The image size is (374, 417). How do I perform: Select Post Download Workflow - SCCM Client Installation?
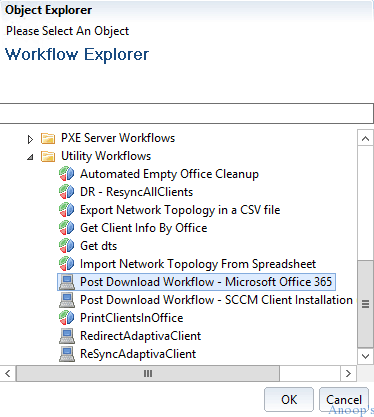[216, 300]
